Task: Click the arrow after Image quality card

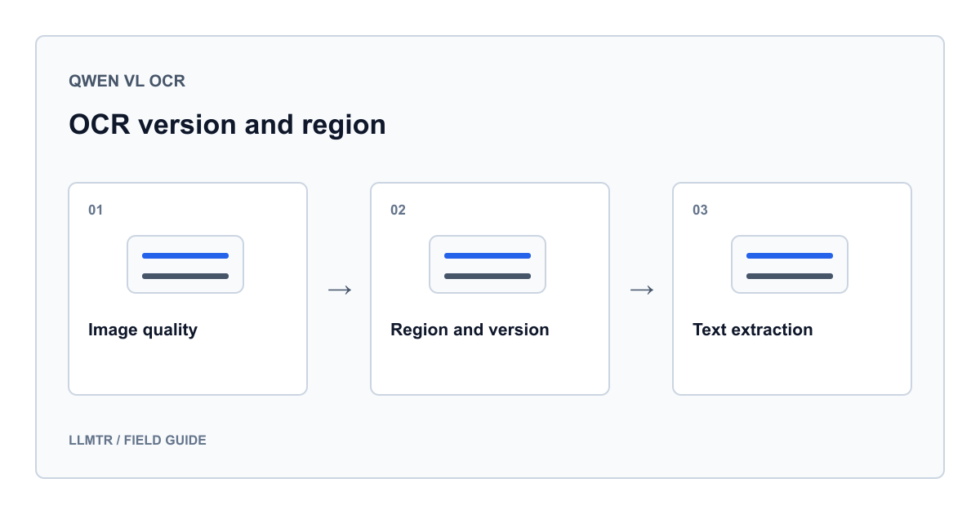Action: point(339,290)
